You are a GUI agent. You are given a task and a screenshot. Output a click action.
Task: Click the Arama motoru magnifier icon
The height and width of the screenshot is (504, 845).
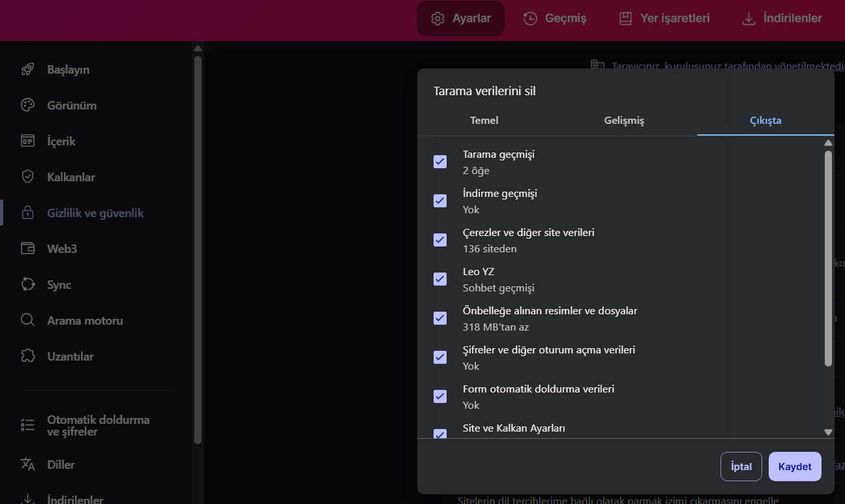(x=27, y=321)
